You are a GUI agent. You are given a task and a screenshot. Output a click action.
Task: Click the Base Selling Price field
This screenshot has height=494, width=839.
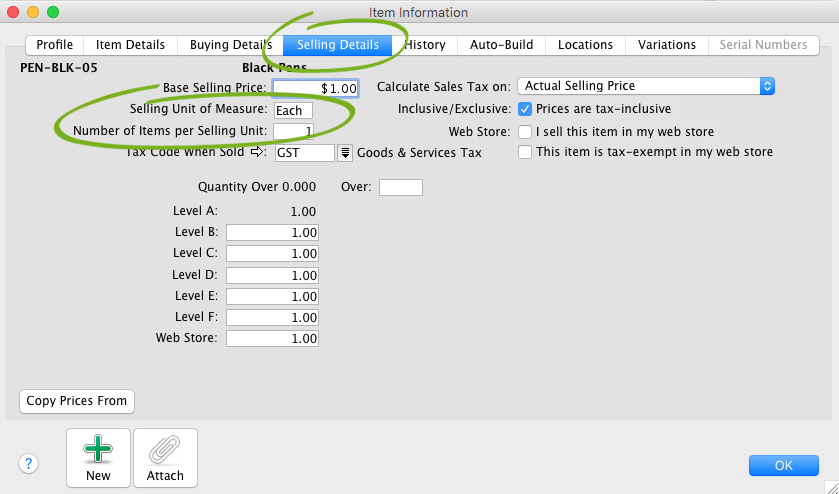click(315, 88)
